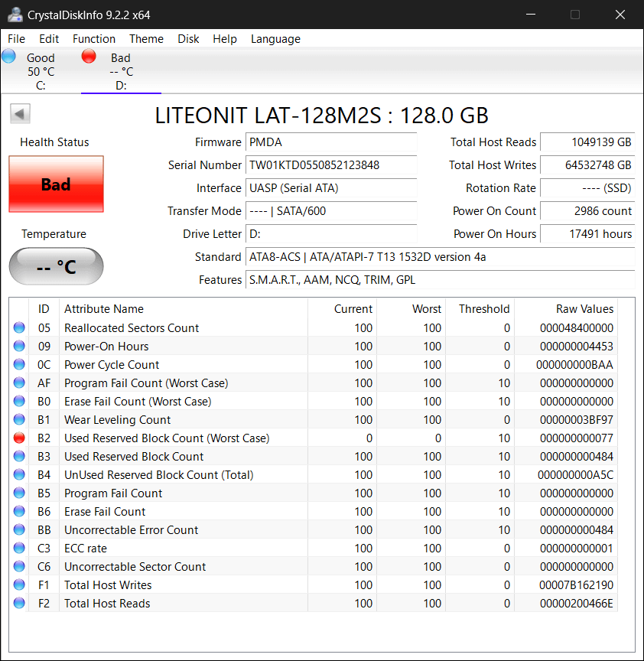Select the D: Bad disk tab

pos(121,71)
